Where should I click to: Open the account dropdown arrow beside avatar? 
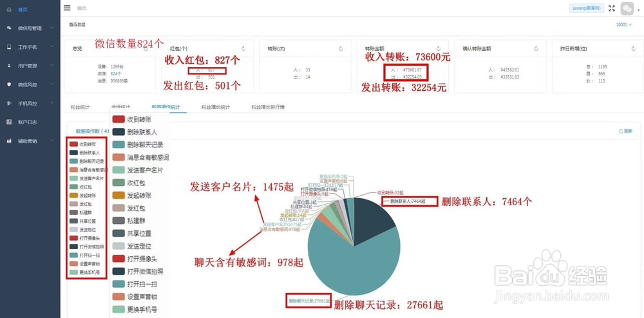click(x=639, y=10)
